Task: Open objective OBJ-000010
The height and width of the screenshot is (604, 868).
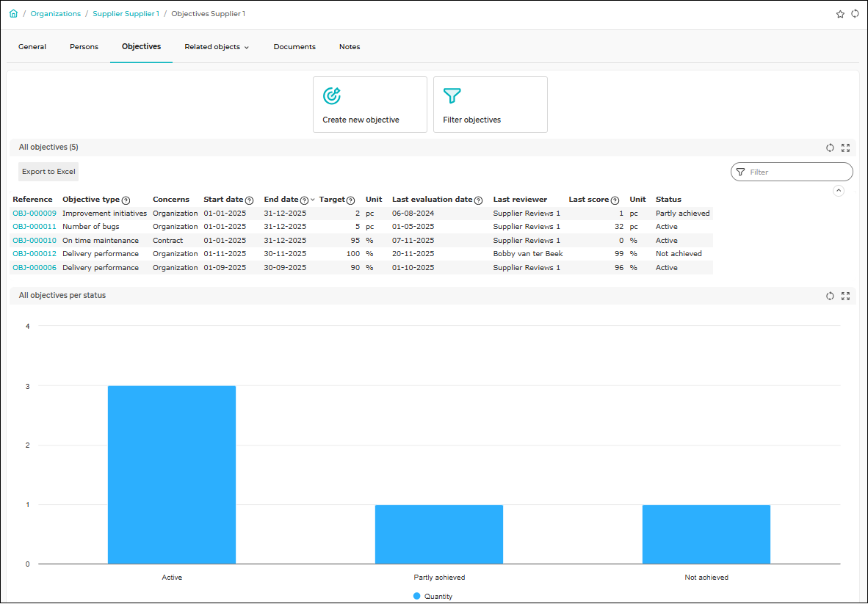Action: tap(35, 241)
